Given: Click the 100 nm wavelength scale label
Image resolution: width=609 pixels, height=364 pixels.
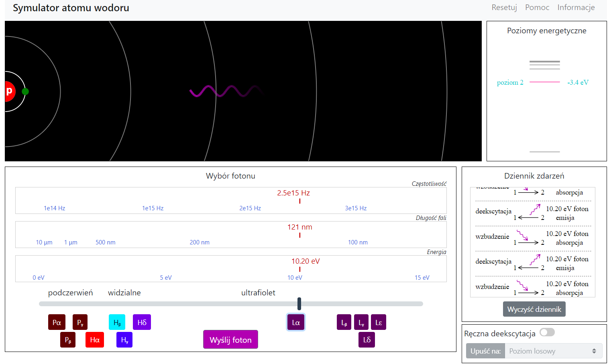Looking at the screenshot, I should (358, 242).
